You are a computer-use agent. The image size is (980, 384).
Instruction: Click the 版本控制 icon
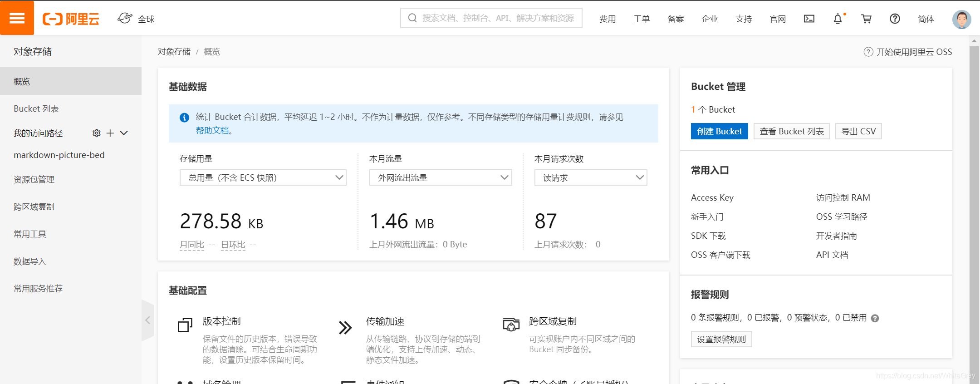185,325
